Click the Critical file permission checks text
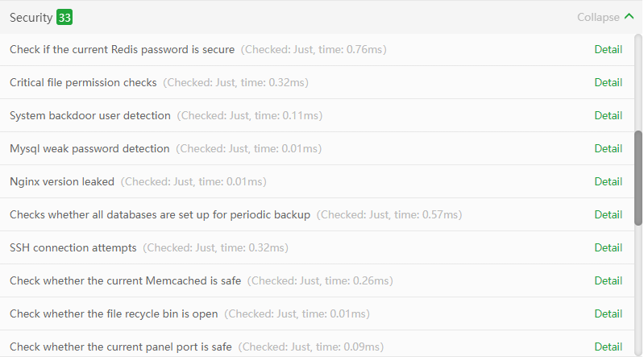 tap(83, 82)
